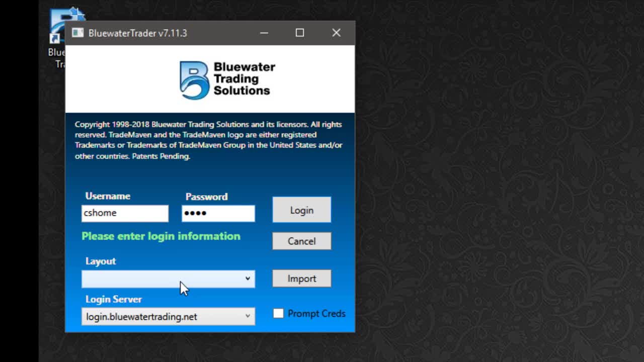Viewport: 644px width, 362px height.
Task: Click the BluewaterTrader v7.11.3 title text
Action: coord(137,33)
